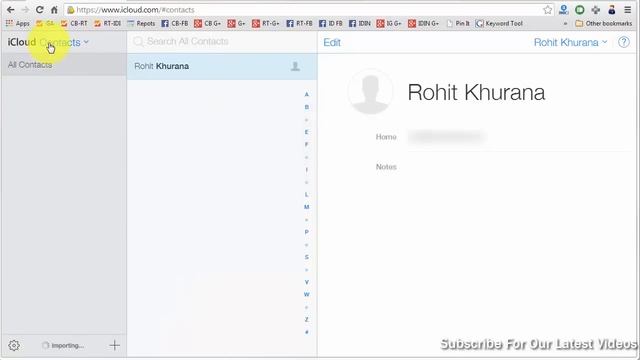Add a new contact with plus icon
The width and height of the screenshot is (640, 360).
coord(115,345)
